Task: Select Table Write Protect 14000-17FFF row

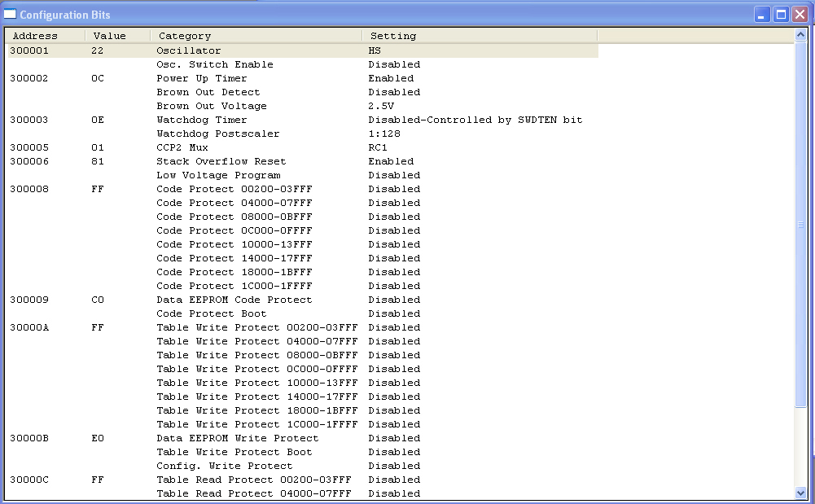Action: coord(303,397)
